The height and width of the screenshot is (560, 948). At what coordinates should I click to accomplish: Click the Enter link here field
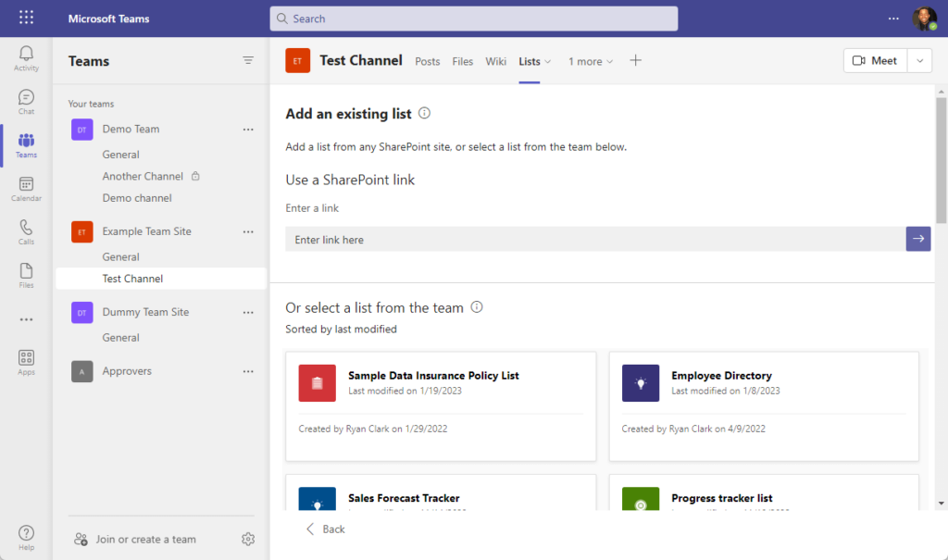click(x=595, y=240)
